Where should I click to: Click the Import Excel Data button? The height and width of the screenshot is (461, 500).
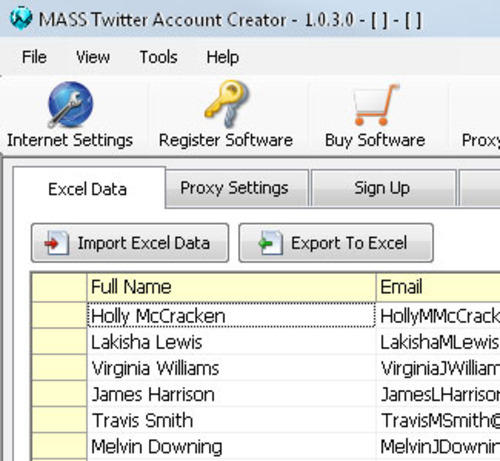[x=130, y=243]
